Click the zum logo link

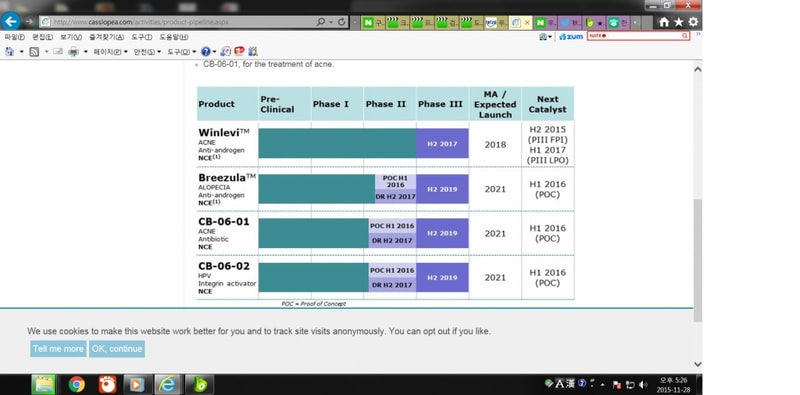(571, 37)
